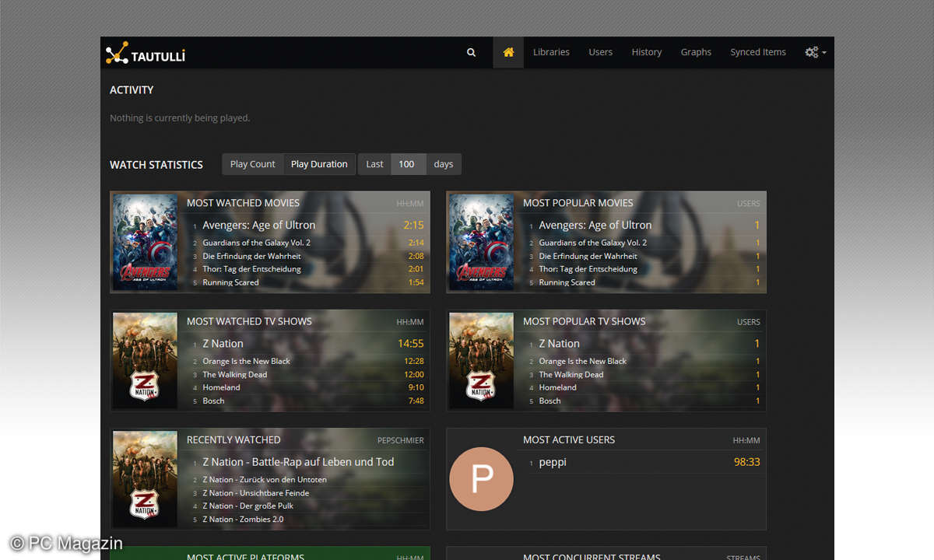Open the Synced Items page
Image resolution: width=934 pixels, height=560 pixels.
coord(757,52)
